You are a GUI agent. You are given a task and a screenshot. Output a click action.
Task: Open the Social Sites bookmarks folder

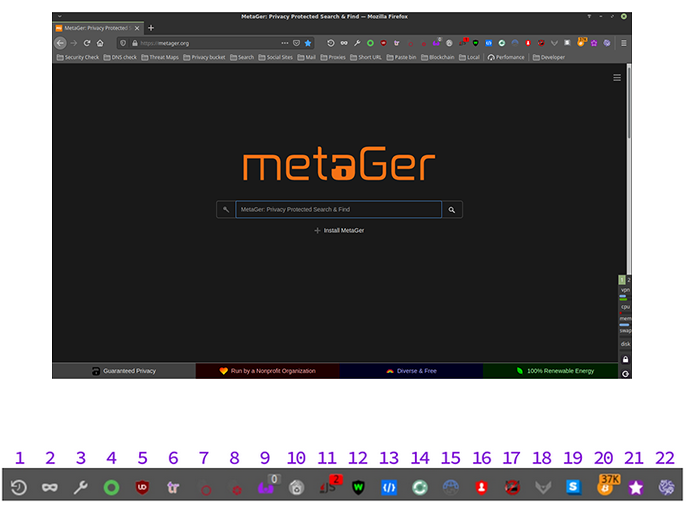[x=275, y=57]
